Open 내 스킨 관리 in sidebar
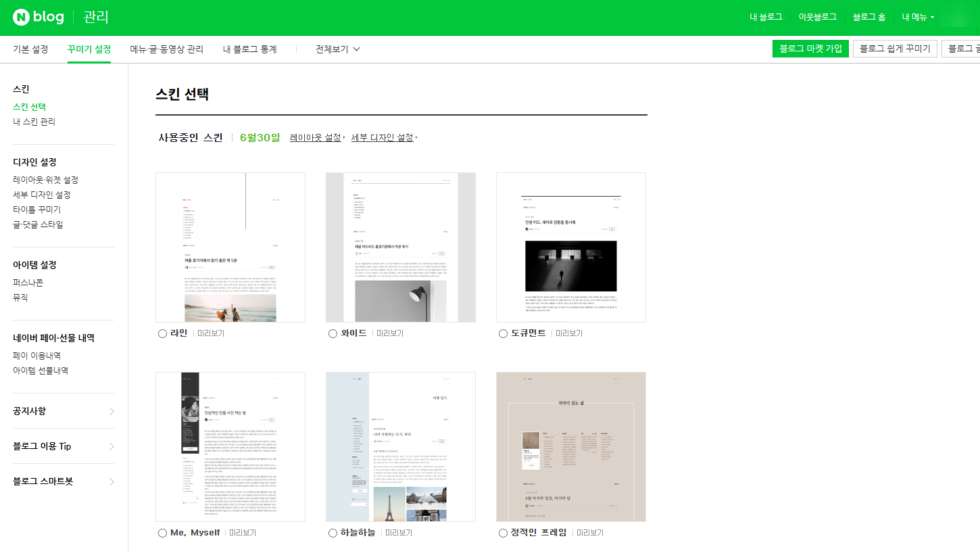980x551 pixels. [x=34, y=122]
